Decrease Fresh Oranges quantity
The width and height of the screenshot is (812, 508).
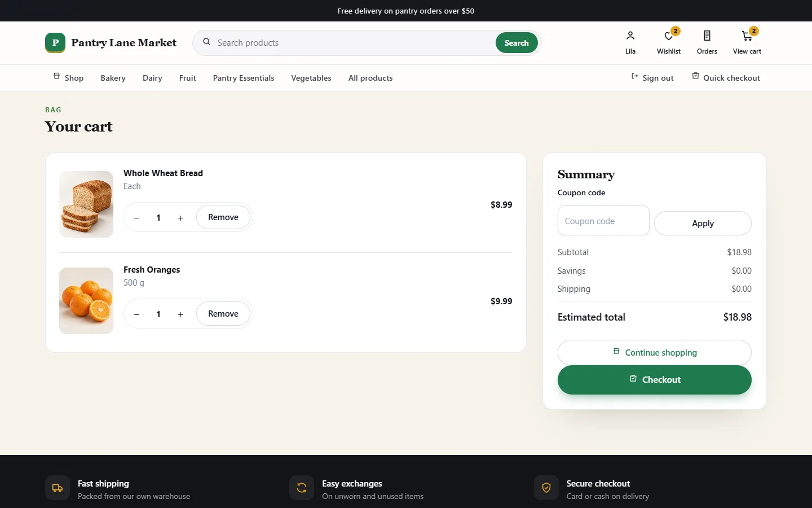(136, 314)
